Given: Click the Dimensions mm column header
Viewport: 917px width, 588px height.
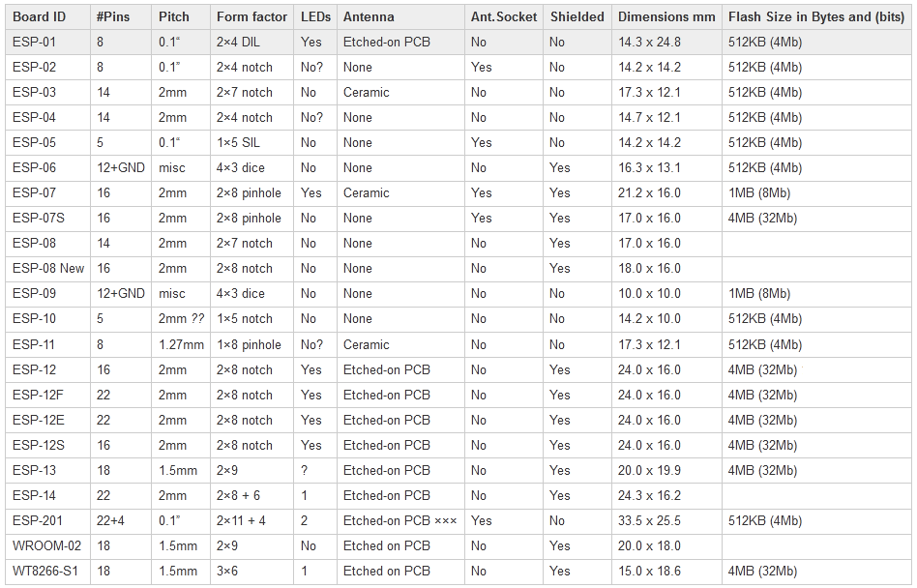Looking at the screenshot, I should (x=666, y=16).
